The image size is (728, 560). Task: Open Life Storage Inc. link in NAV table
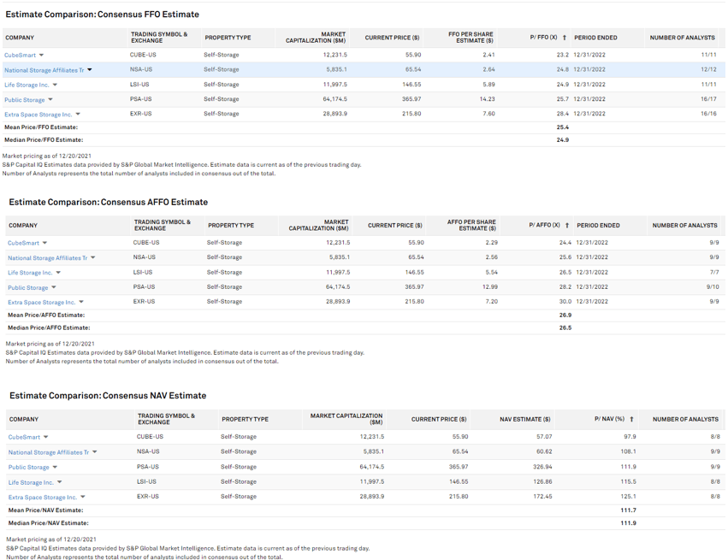pyautogui.click(x=31, y=482)
